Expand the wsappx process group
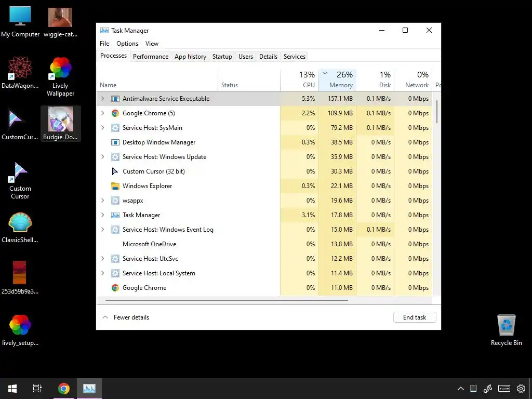Viewport: 532px width, 399px height. [103, 201]
